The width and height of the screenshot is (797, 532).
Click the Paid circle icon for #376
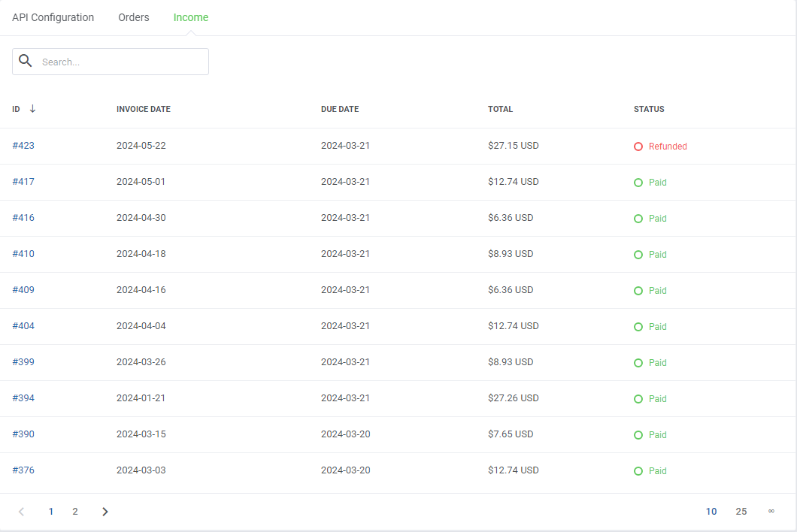638,471
